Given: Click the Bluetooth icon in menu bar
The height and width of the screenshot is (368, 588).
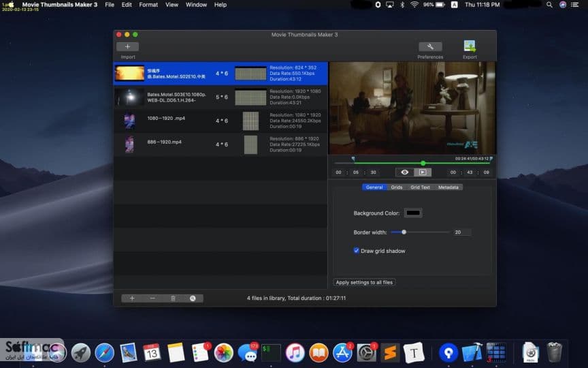Looking at the screenshot, I should (x=402, y=5).
